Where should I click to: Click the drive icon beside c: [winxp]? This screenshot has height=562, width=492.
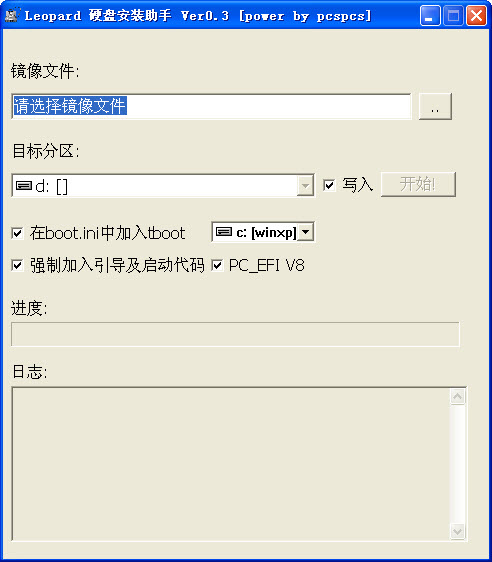coord(224,232)
